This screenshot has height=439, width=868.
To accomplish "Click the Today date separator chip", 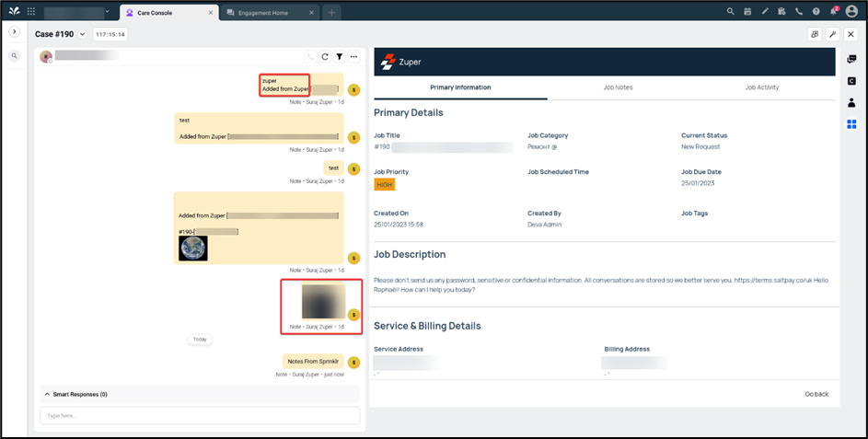I will pos(200,340).
